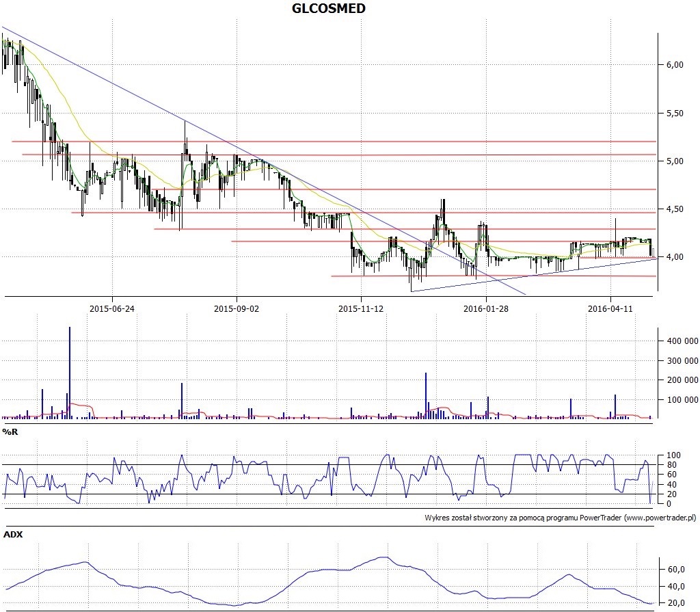Click the %R 20 level label
The image size is (700, 612).
point(671,494)
